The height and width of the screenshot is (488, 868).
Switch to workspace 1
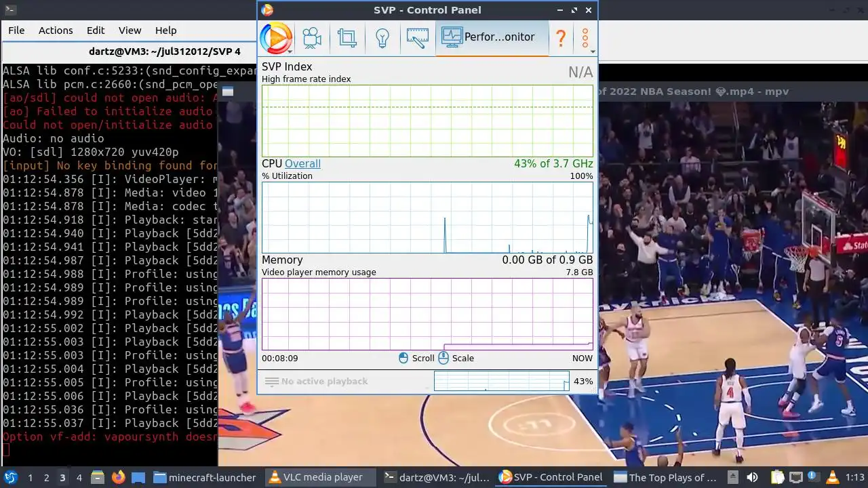tap(30, 478)
